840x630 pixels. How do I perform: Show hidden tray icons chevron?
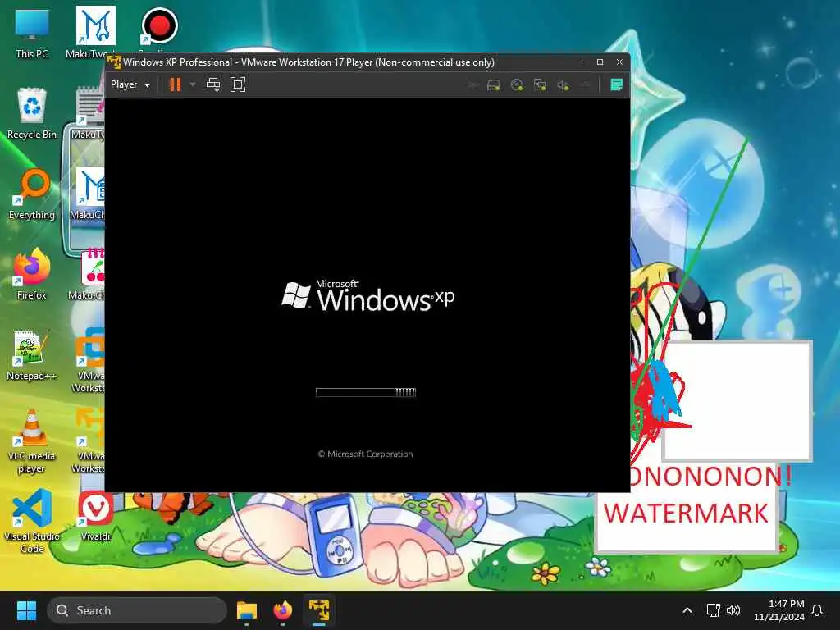(687, 610)
